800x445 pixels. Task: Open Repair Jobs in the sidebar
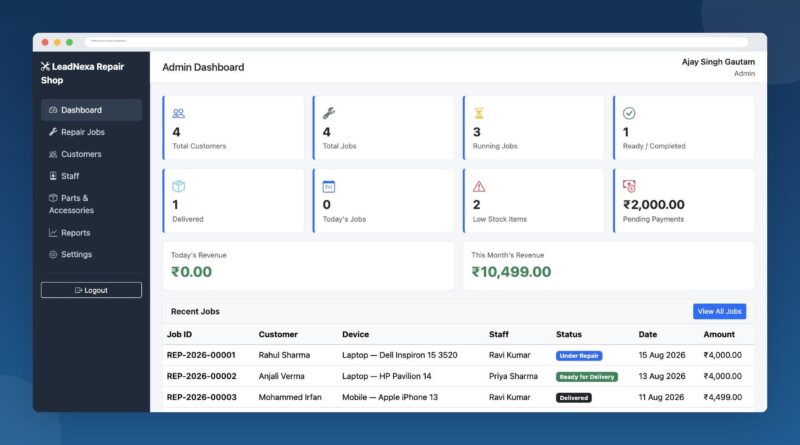[x=91, y=132]
